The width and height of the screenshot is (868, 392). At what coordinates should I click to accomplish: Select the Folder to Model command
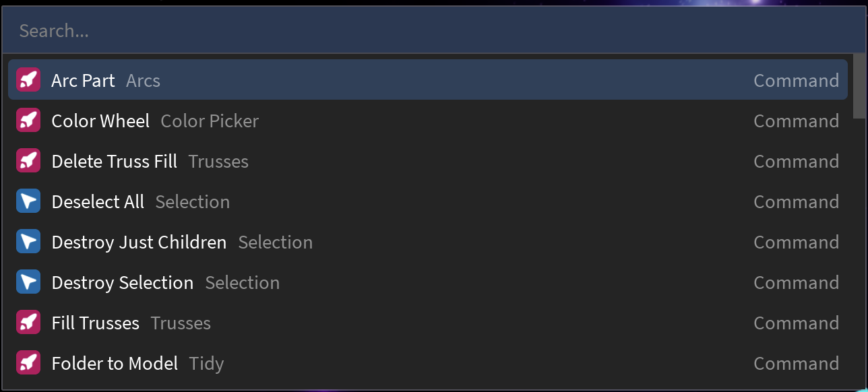pos(115,362)
